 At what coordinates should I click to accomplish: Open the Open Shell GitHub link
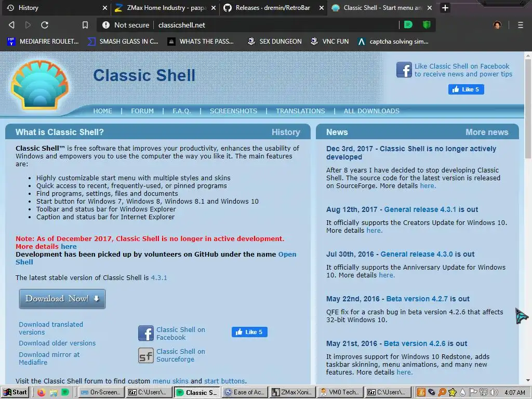287,254
